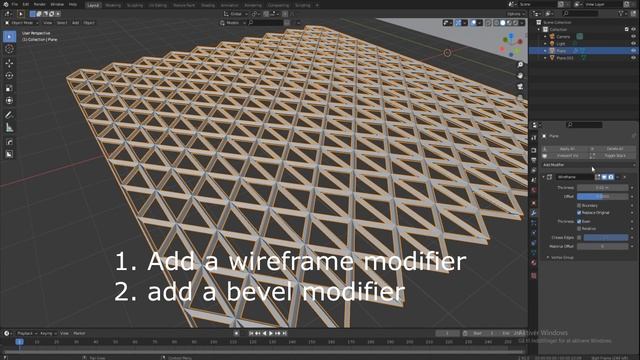
Task: Open the View Layer properties tab icon
Action: point(533,170)
